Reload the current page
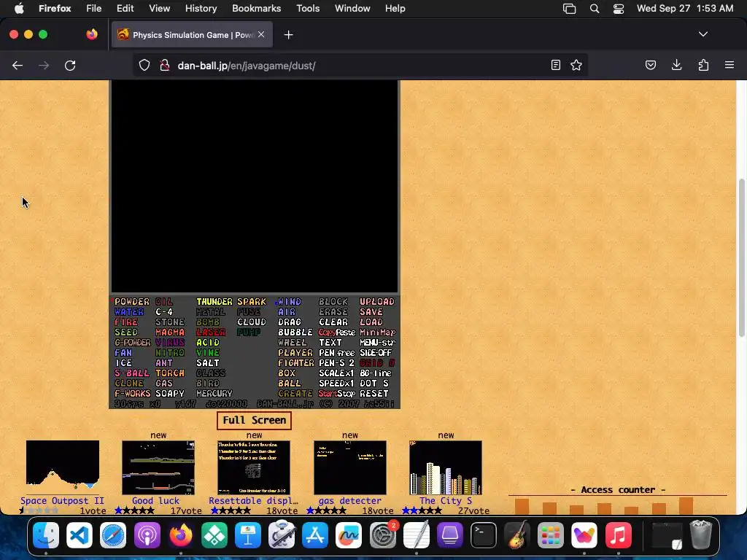The height and width of the screenshot is (560, 747). [x=70, y=65]
